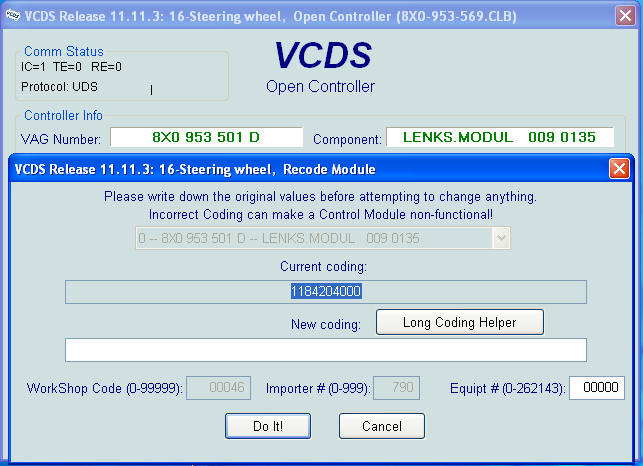Click the VAG Number value 8X0 953 501 D
The height and width of the screenshot is (466, 643).
tap(206, 137)
